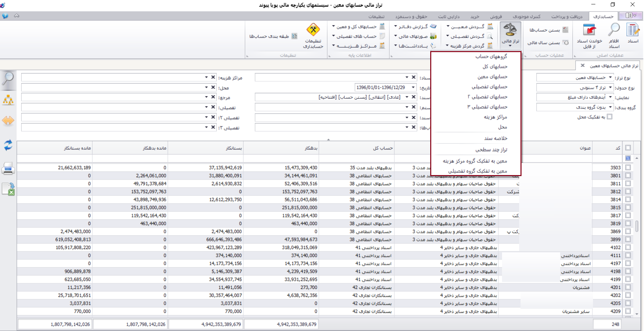This screenshot has width=644, height=331.
Task: Open تنظیمات حسابداری tools icon
Action: point(313,36)
